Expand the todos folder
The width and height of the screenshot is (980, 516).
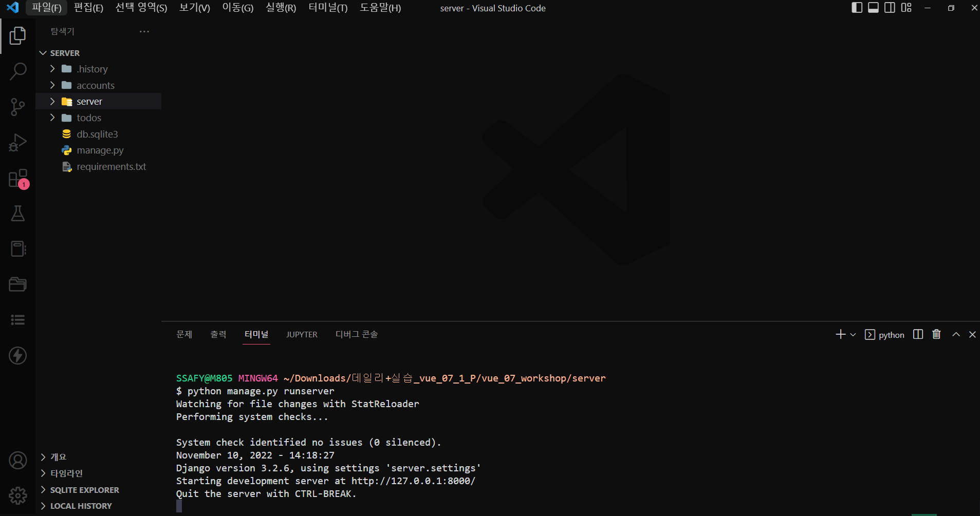pos(98,118)
